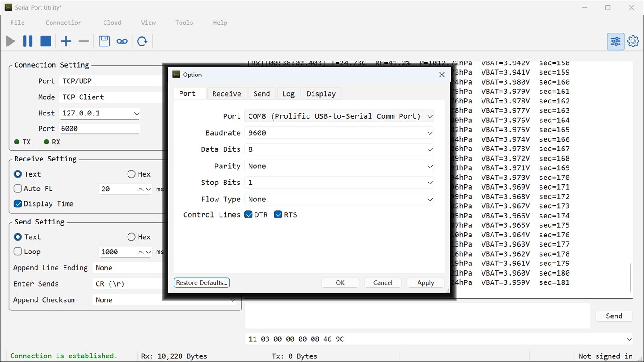This screenshot has width=644, height=362.
Task: Click Apply in the Option dialog
Action: pos(426,282)
